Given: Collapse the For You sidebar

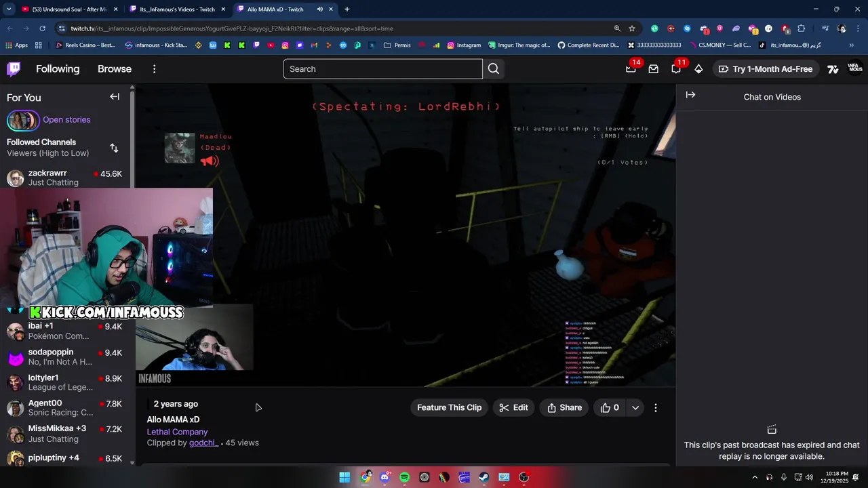Looking at the screenshot, I should (115, 97).
